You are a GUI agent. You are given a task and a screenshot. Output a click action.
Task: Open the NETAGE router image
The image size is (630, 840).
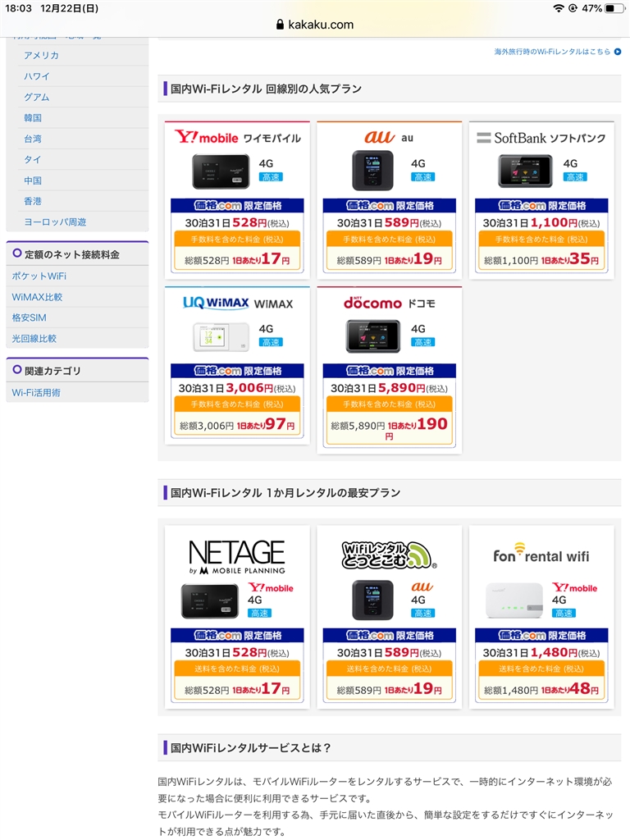click(209, 601)
